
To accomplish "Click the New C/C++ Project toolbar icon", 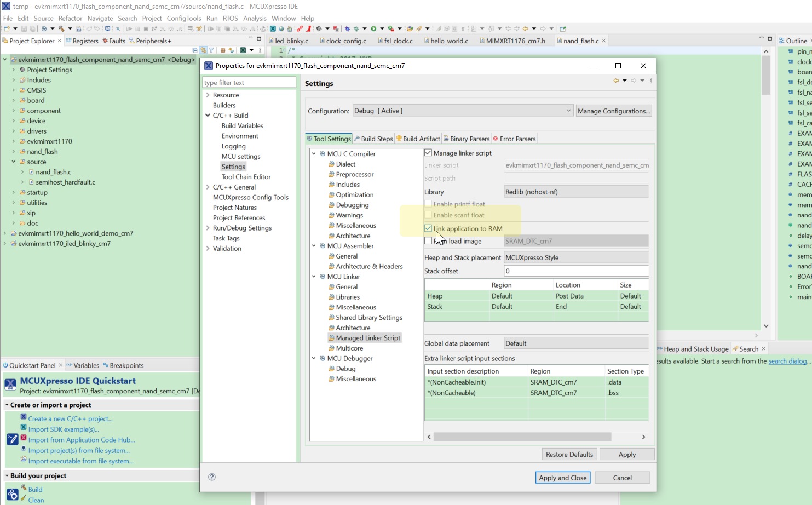I will (8, 28).
